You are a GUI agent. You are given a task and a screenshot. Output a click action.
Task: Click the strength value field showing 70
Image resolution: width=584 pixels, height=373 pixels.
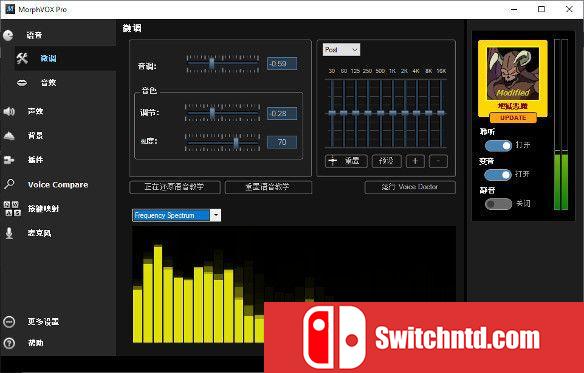[282, 142]
